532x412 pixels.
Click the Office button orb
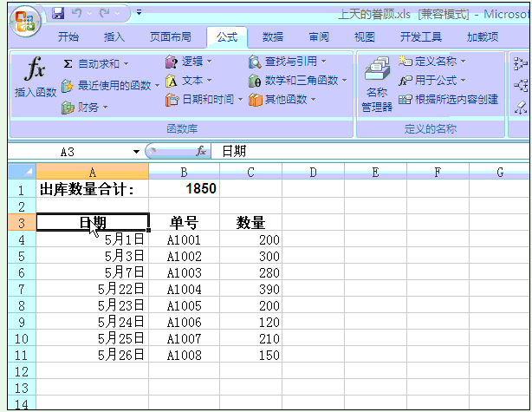tap(25, 22)
